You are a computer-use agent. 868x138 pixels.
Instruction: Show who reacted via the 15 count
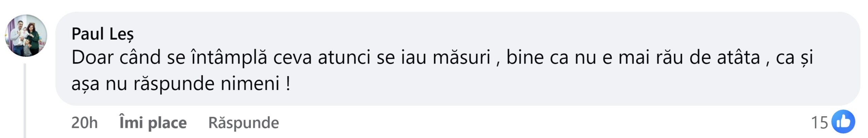click(x=820, y=122)
